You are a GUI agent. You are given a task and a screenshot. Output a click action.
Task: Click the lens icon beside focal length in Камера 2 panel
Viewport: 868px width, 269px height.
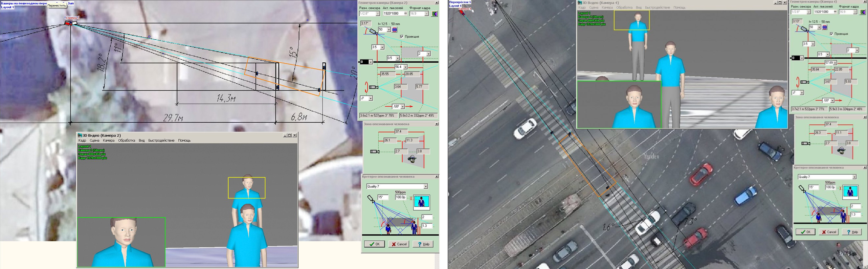pyautogui.click(x=394, y=30)
